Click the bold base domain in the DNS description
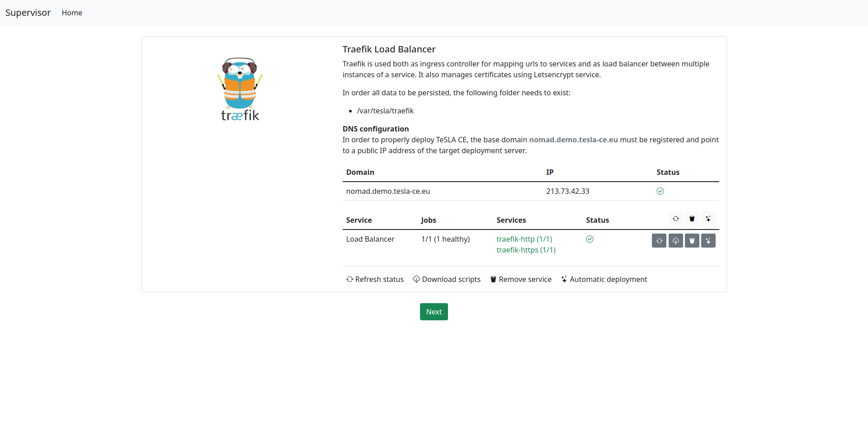The height and width of the screenshot is (431, 868). pyautogui.click(x=573, y=140)
